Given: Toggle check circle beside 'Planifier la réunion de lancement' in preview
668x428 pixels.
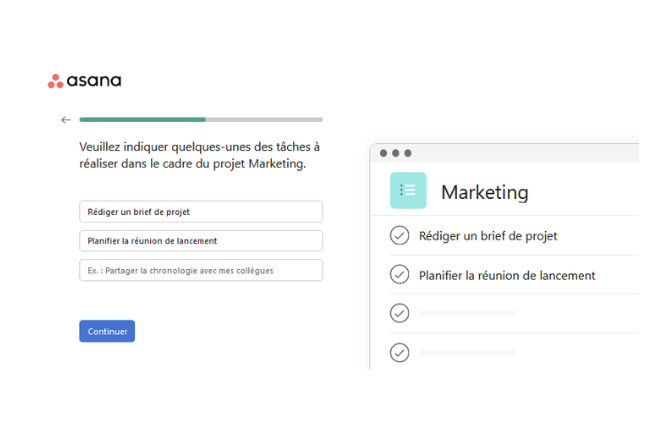Looking at the screenshot, I should pos(399,274).
